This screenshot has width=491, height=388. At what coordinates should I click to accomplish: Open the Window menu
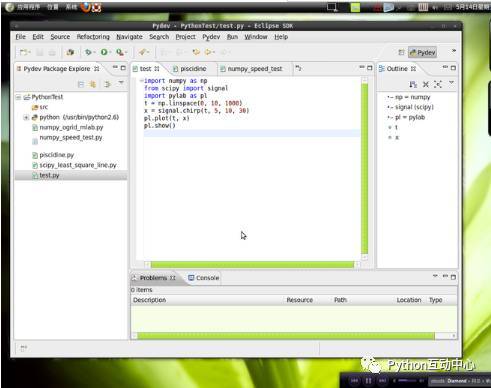coord(256,37)
